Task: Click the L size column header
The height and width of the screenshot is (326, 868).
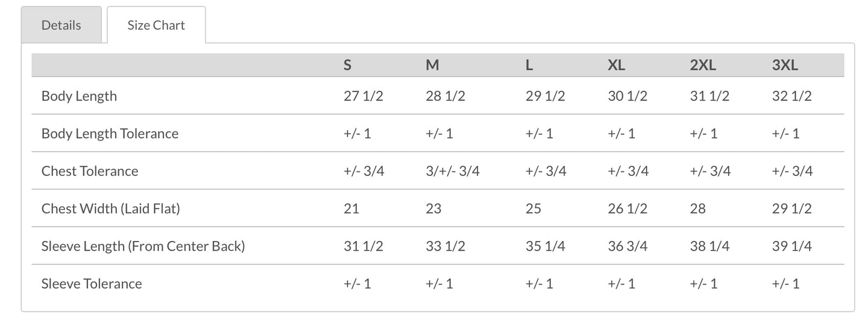Action: [x=529, y=66]
